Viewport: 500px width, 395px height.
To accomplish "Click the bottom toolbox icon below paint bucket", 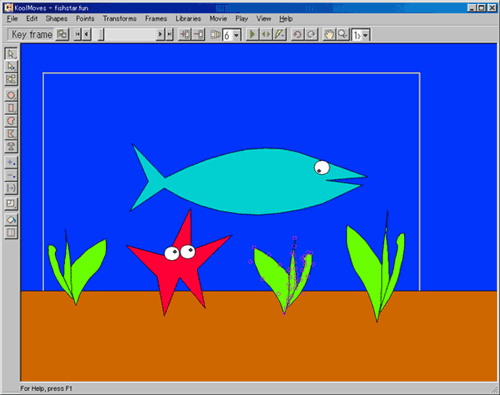I will tap(11, 232).
